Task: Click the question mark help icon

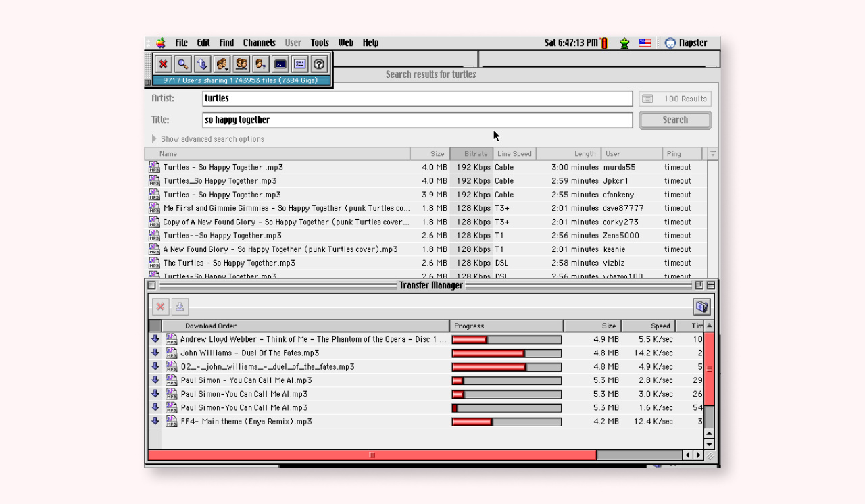Action: 320,64
